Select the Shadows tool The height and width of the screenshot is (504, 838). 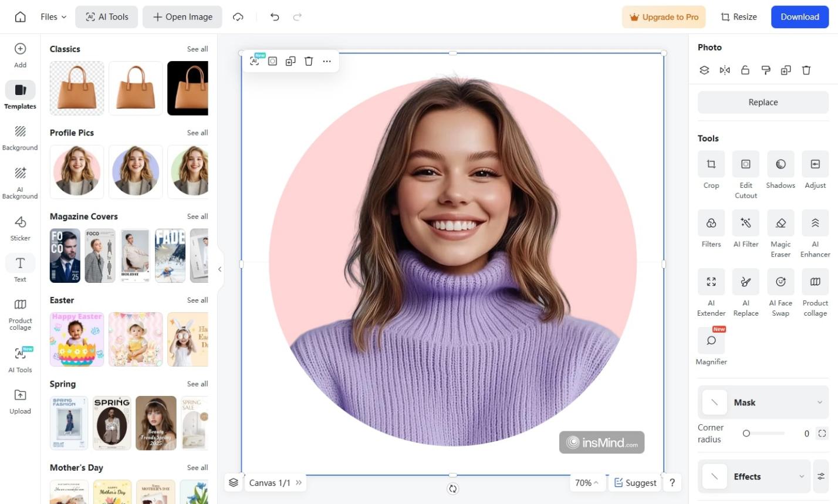click(780, 165)
